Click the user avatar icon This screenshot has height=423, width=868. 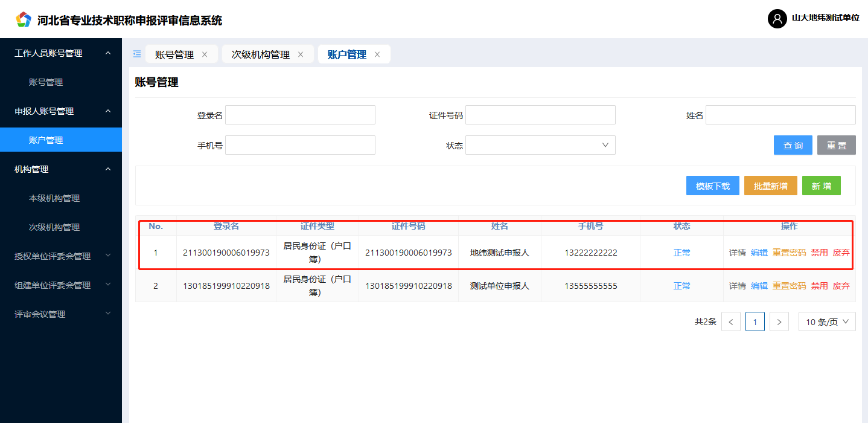[x=777, y=19]
